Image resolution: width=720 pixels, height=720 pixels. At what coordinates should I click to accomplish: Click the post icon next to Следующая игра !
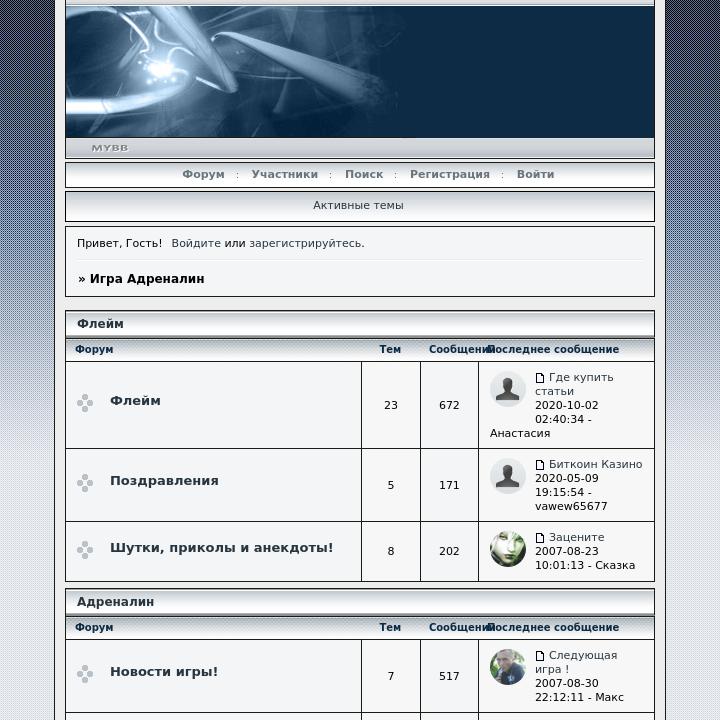tap(540, 656)
